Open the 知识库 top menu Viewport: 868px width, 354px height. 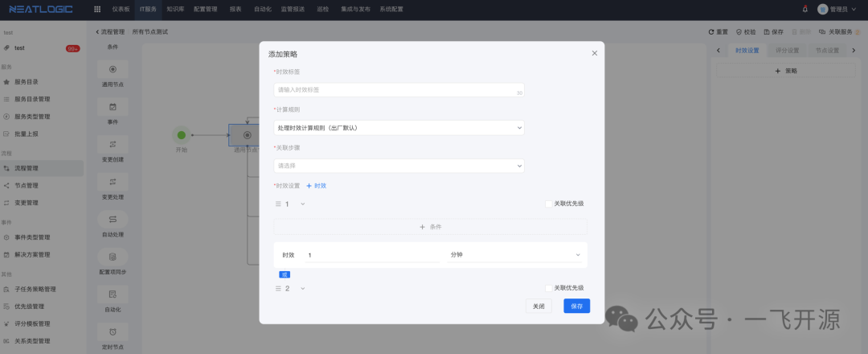pos(175,10)
